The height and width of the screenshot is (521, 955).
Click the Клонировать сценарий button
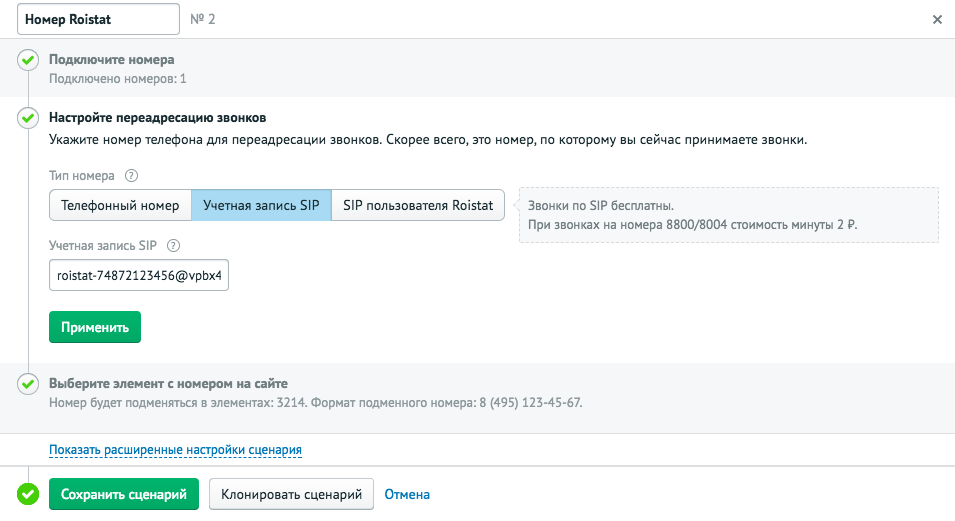[x=291, y=494]
